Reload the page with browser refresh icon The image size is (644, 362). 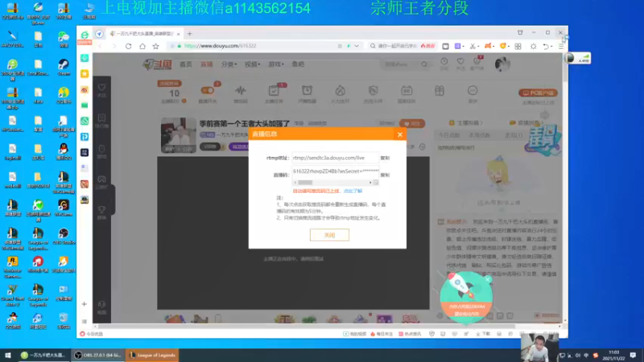[129, 46]
